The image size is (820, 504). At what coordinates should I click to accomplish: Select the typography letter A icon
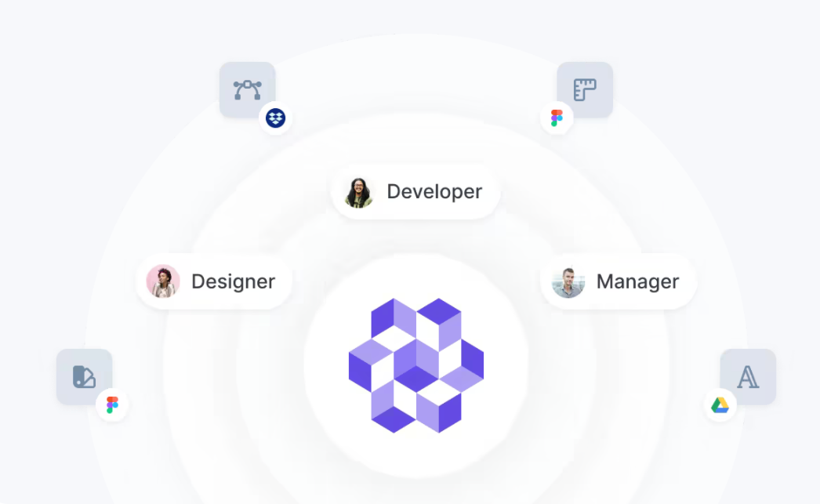tap(748, 377)
